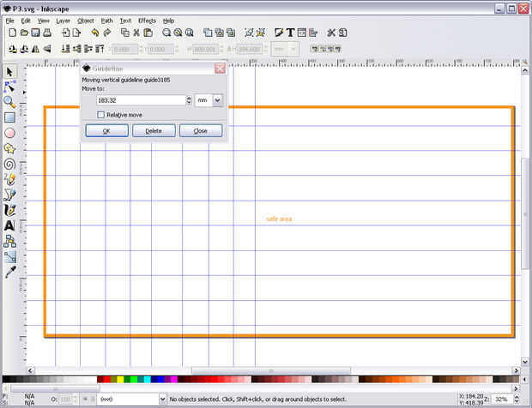Select the Gradient tool
The image size is (532, 408).
(x=9, y=257)
